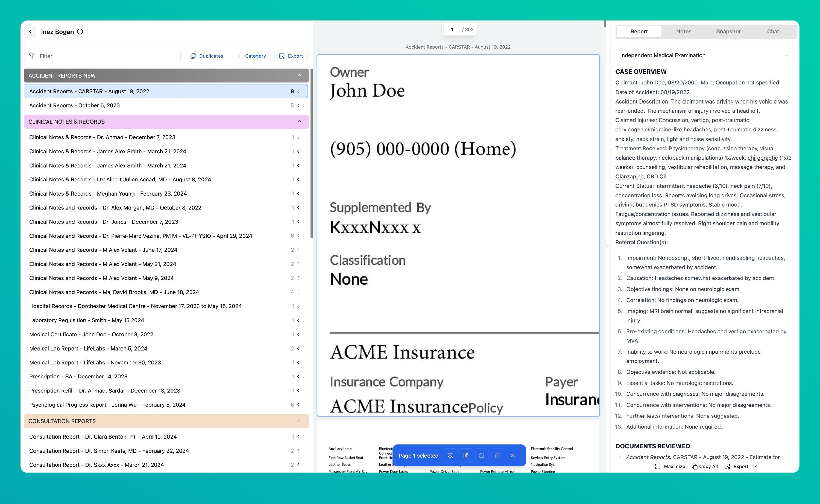Collapse the Consultation Reports section
The image size is (820, 504).
pyautogui.click(x=299, y=421)
